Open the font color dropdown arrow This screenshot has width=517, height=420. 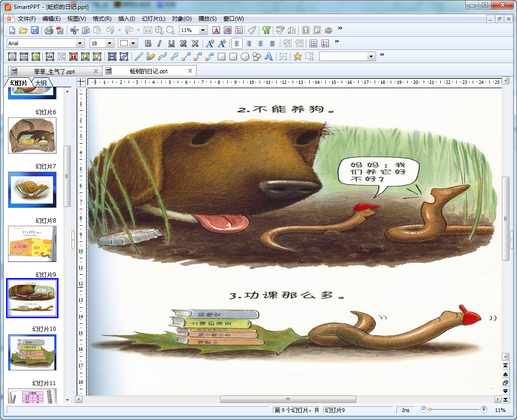coord(133,43)
